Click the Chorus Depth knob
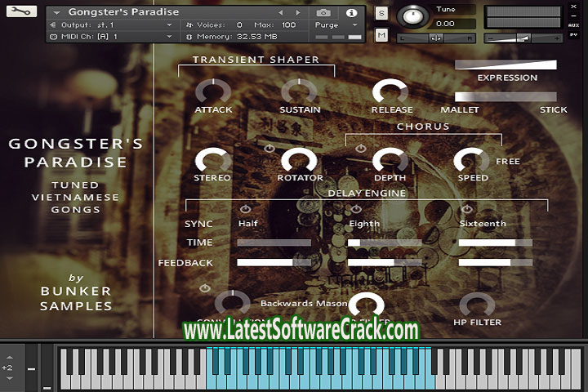The image size is (588, 392). coord(390,160)
